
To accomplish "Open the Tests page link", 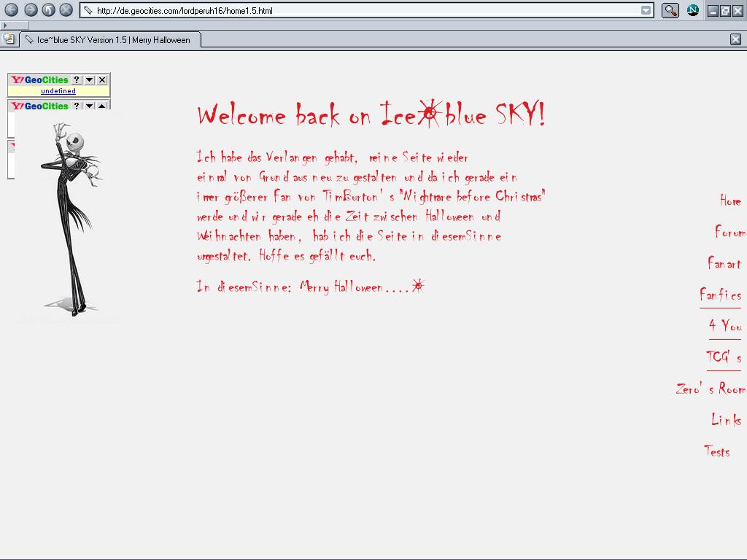I will tap(717, 451).
